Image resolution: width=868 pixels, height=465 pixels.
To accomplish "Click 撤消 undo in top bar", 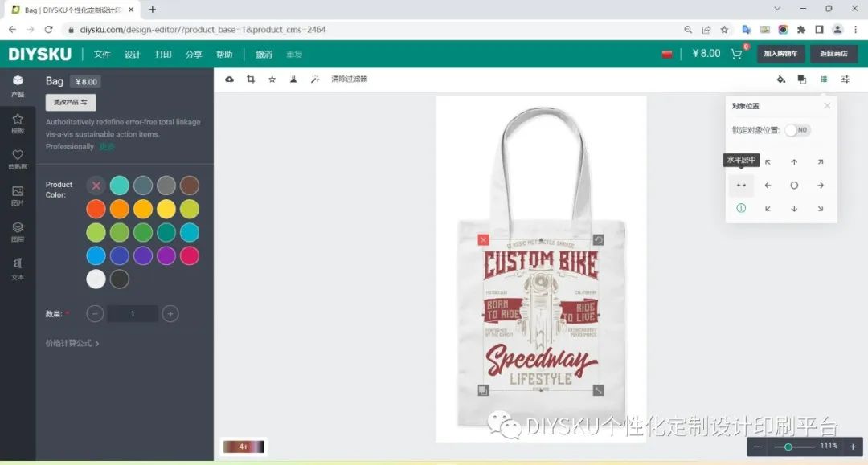I will (x=264, y=54).
